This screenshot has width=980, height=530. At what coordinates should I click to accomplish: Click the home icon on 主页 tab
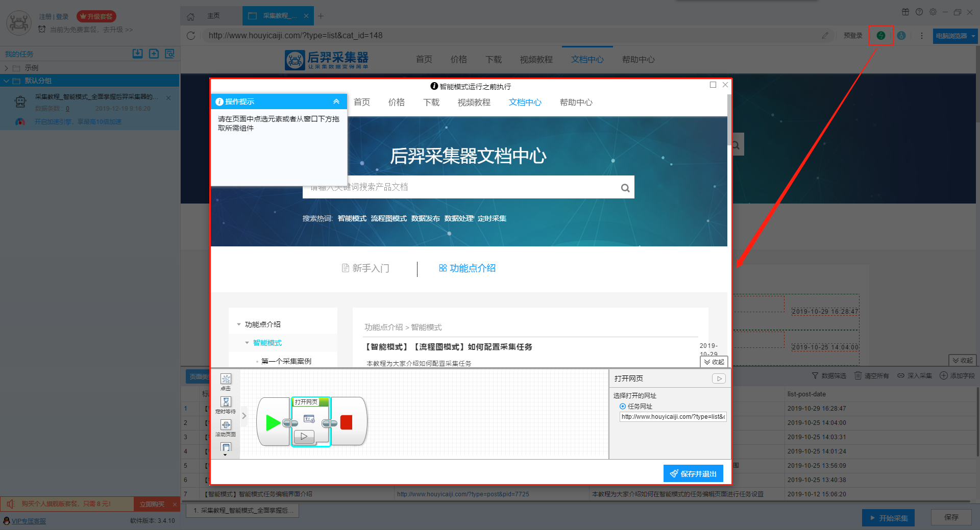(190, 16)
